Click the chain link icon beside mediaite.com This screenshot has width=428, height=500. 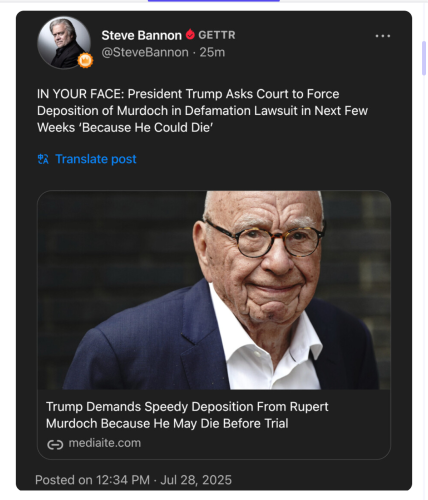(55, 444)
